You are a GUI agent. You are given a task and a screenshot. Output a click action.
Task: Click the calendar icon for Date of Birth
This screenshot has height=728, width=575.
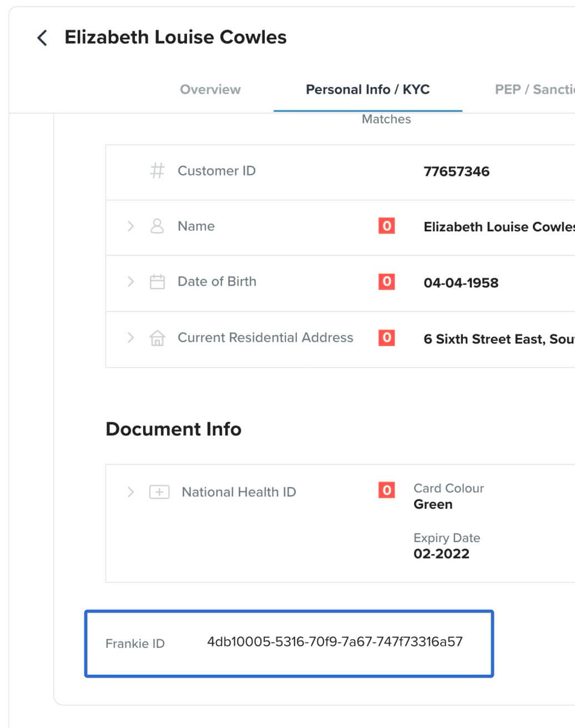click(x=157, y=282)
